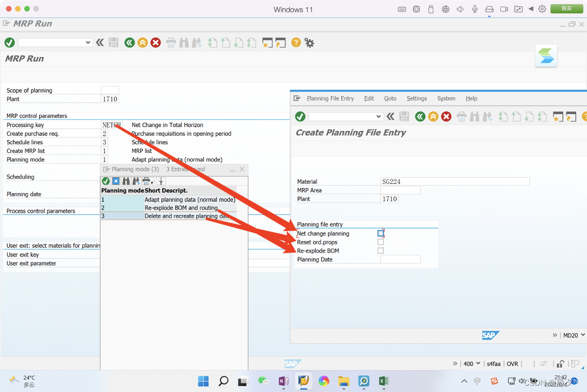Open the customize layout gear icon
The height and width of the screenshot is (392, 587).
309,43
